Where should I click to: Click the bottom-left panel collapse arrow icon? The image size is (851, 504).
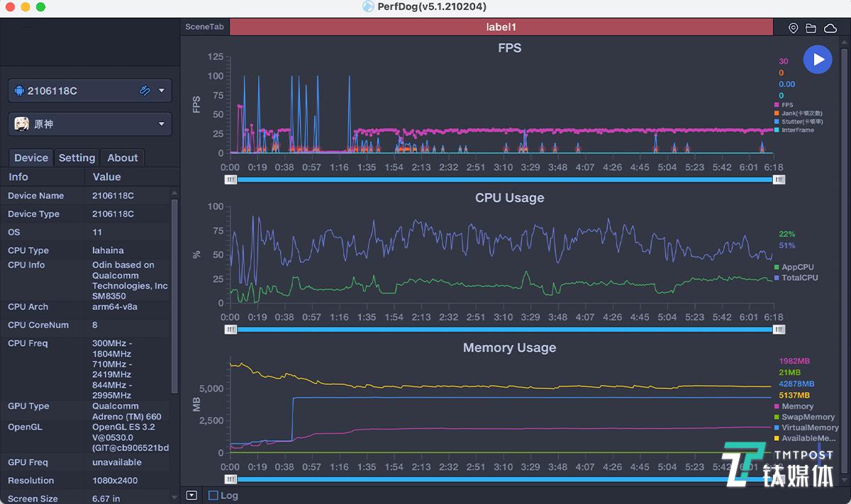click(x=191, y=495)
